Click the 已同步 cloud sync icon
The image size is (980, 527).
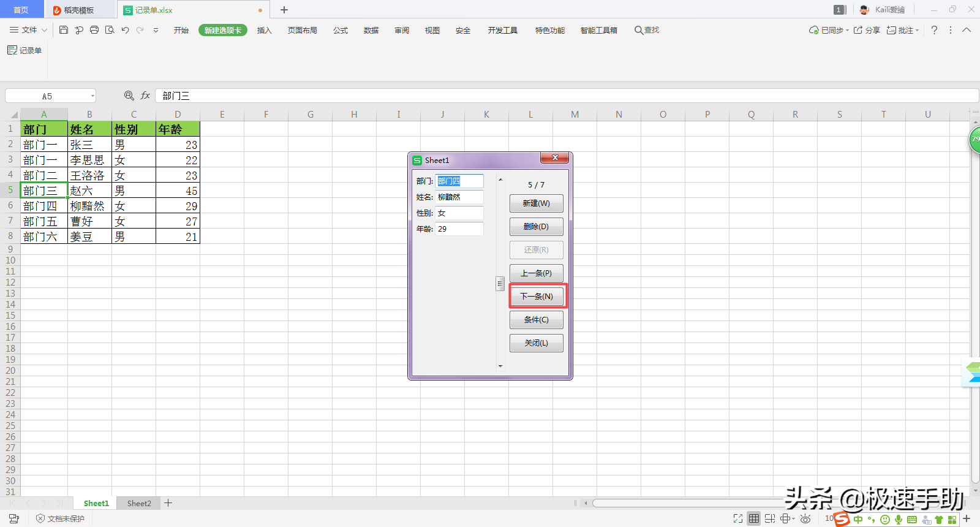(814, 30)
